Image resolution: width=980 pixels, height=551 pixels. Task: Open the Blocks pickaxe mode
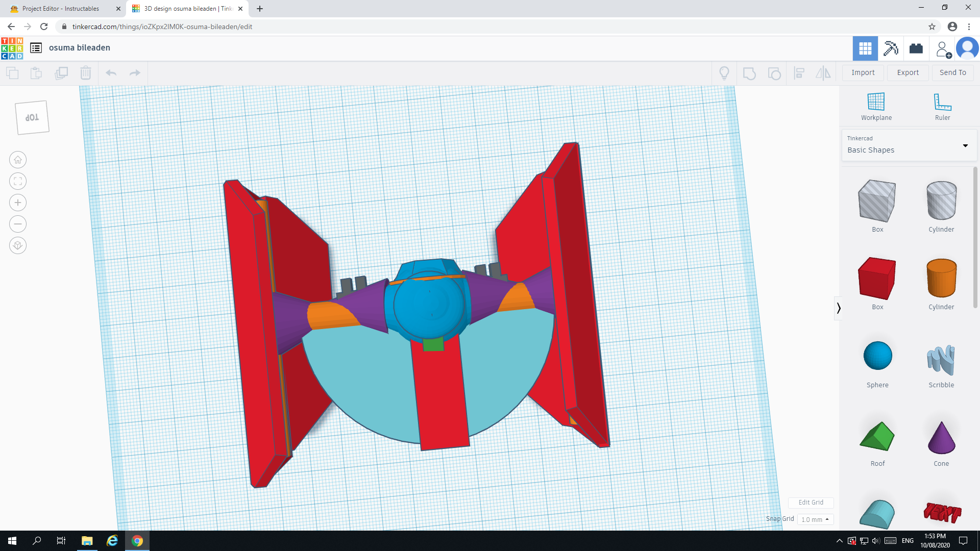point(891,48)
